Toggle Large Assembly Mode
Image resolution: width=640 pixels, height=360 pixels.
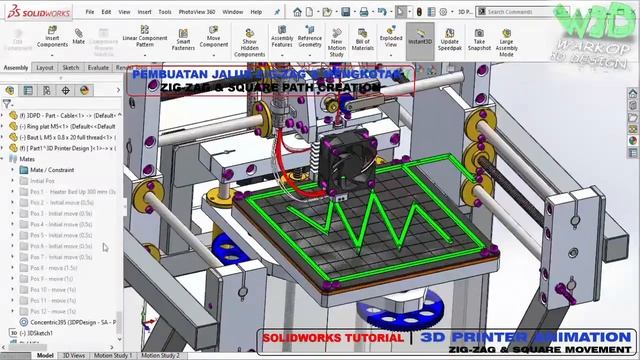(507, 42)
